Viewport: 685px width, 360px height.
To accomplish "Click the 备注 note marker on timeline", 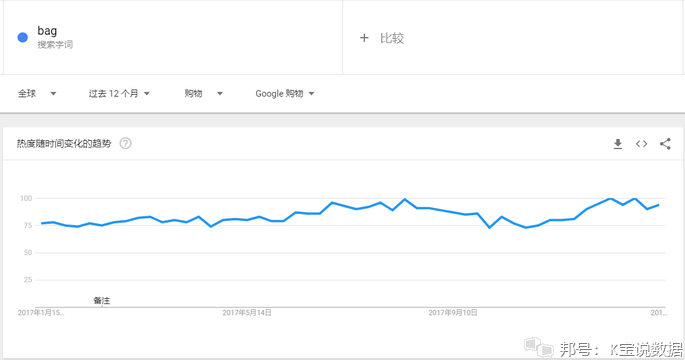I will click(101, 301).
